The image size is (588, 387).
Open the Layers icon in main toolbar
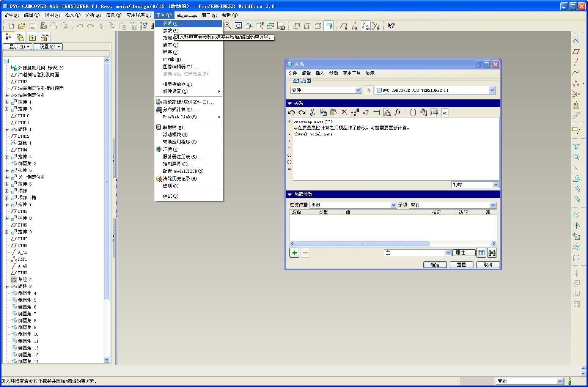270,26
